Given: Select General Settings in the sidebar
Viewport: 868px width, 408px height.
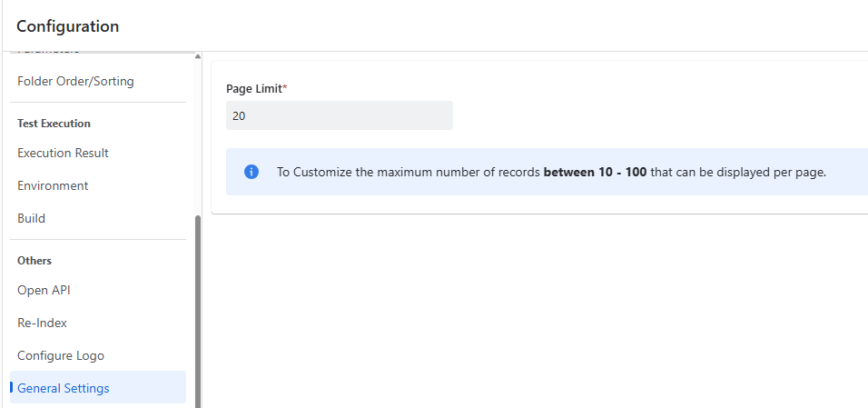Looking at the screenshot, I should pyautogui.click(x=64, y=388).
